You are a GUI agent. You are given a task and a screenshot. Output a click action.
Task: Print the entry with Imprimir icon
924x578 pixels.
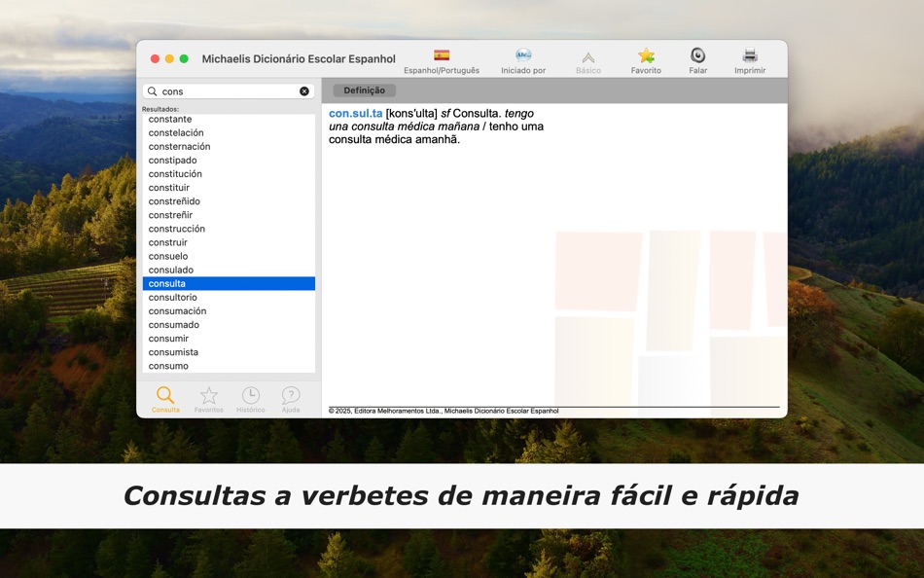(750, 55)
